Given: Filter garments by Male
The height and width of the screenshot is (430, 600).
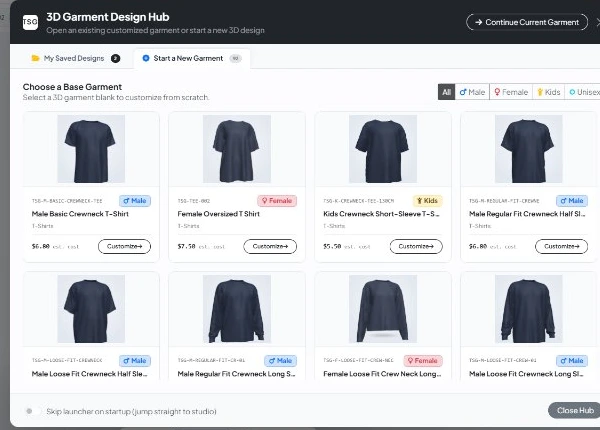Looking at the screenshot, I should (x=472, y=92).
